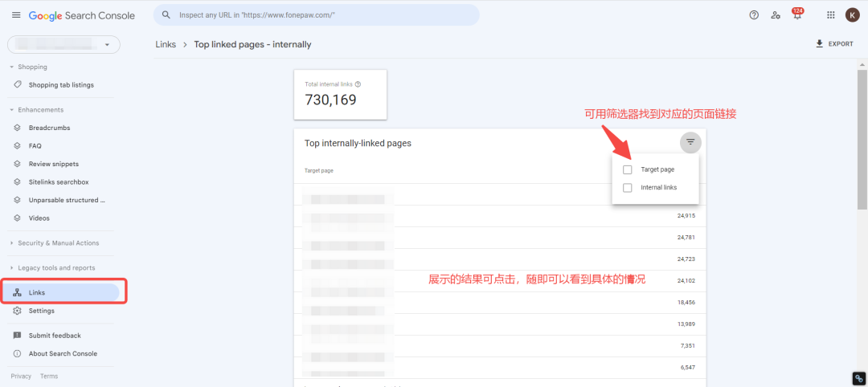
Task: Check the Internal links filter checkbox
Action: (627, 187)
